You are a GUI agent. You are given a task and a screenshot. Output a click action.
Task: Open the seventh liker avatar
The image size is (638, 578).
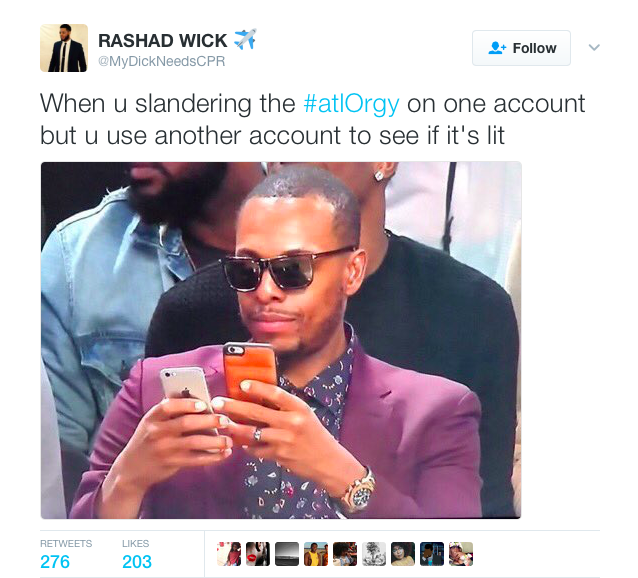click(x=403, y=554)
